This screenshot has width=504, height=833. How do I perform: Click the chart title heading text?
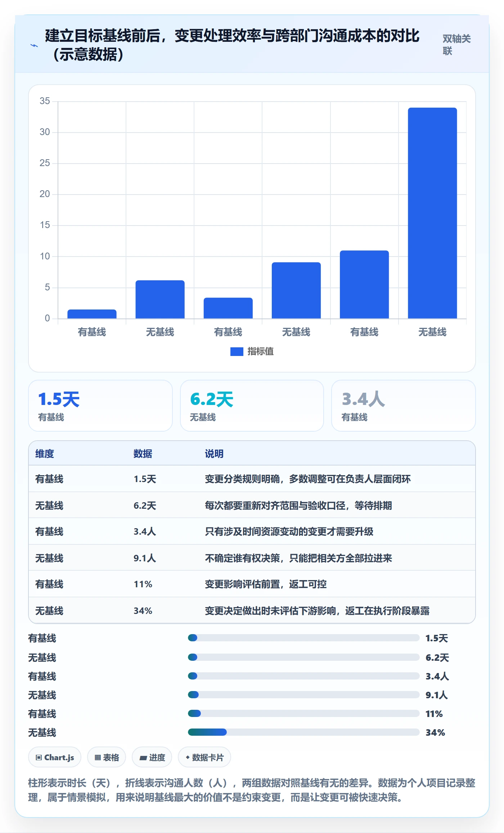pyautogui.click(x=232, y=45)
